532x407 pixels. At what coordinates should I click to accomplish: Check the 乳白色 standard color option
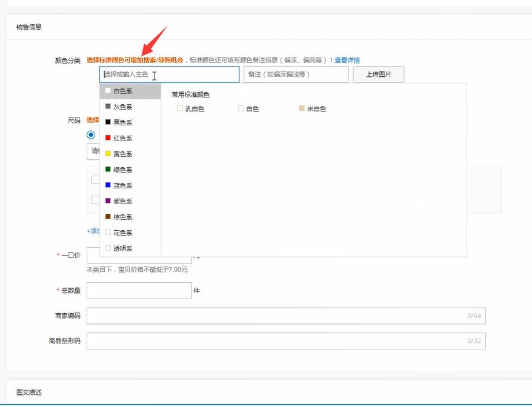coord(180,108)
